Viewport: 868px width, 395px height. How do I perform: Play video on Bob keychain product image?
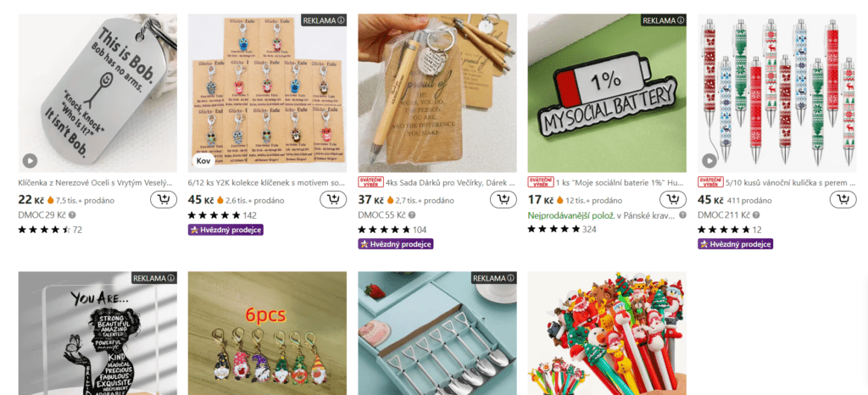click(30, 161)
